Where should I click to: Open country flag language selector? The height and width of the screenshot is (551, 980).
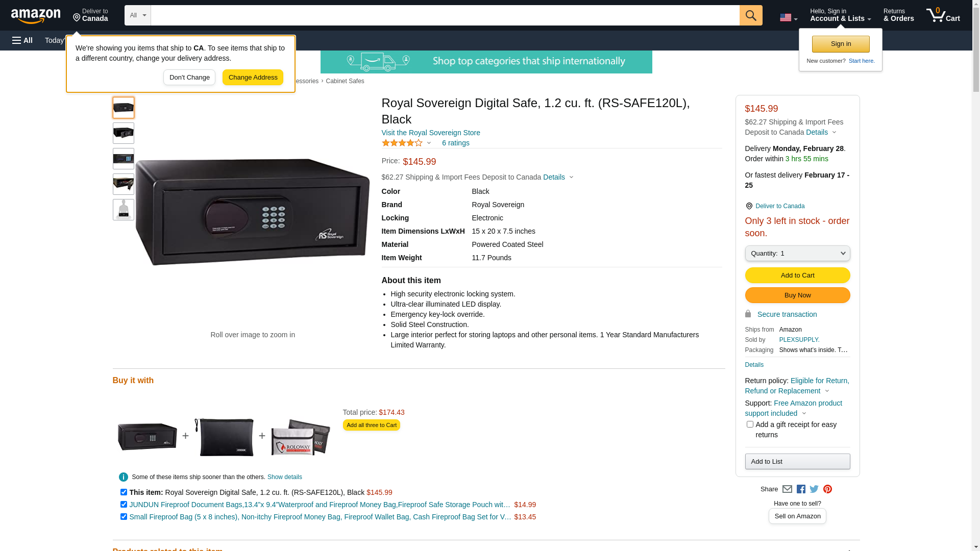pos(788,17)
